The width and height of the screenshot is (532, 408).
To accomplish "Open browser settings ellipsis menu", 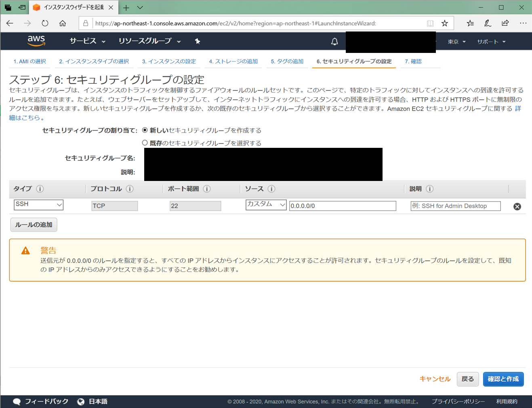I will 523,23.
